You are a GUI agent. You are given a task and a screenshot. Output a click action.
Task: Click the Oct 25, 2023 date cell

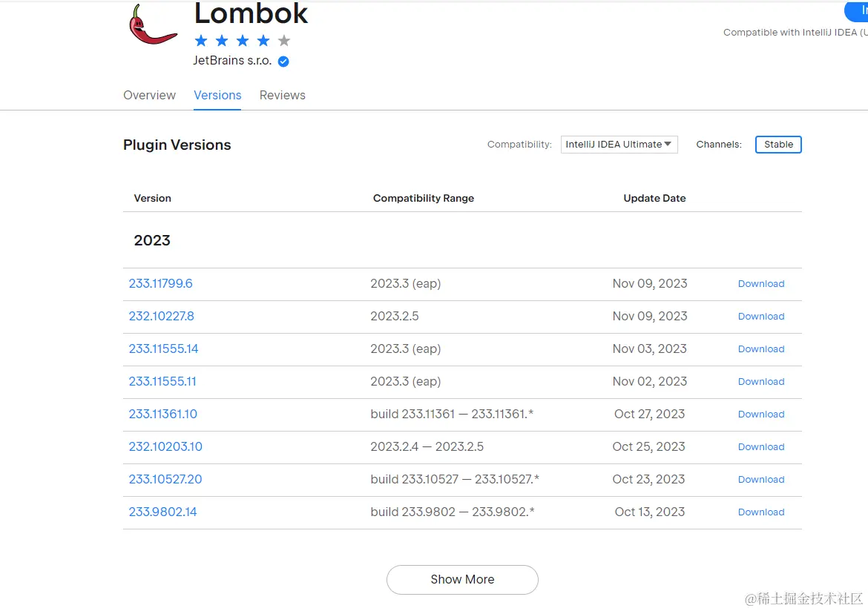649,446
